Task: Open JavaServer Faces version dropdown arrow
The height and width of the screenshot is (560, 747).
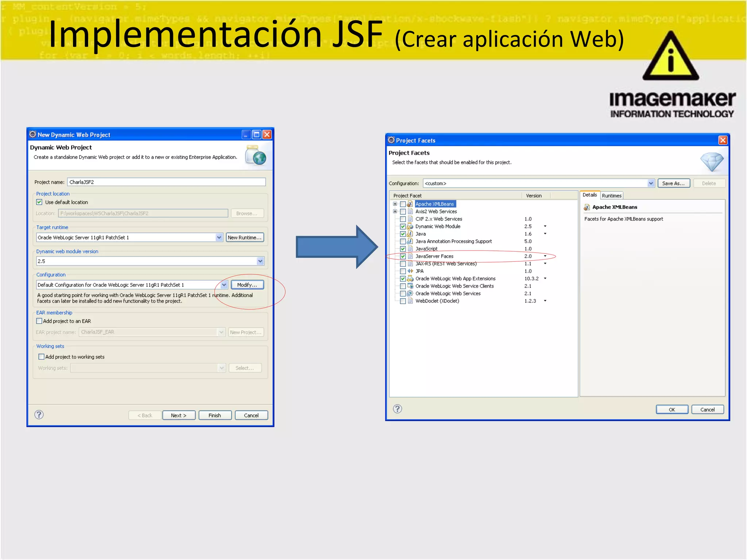Action: [545, 256]
